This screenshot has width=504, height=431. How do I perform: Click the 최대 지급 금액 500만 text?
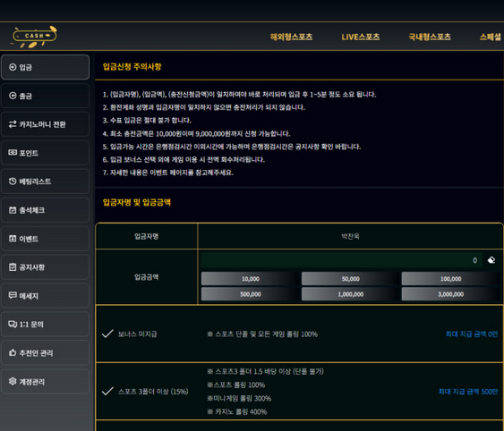pos(468,392)
